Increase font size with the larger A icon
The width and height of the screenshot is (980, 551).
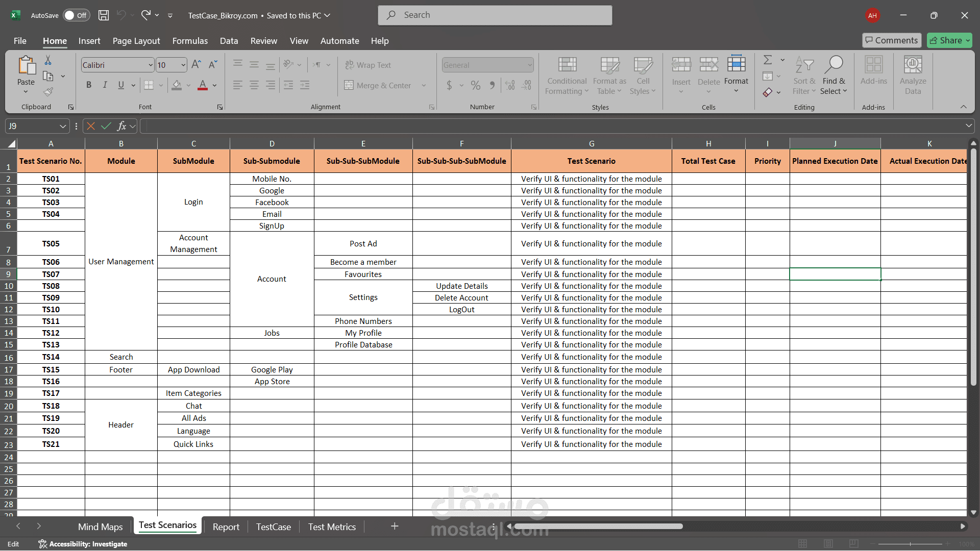[x=196, y=65]
